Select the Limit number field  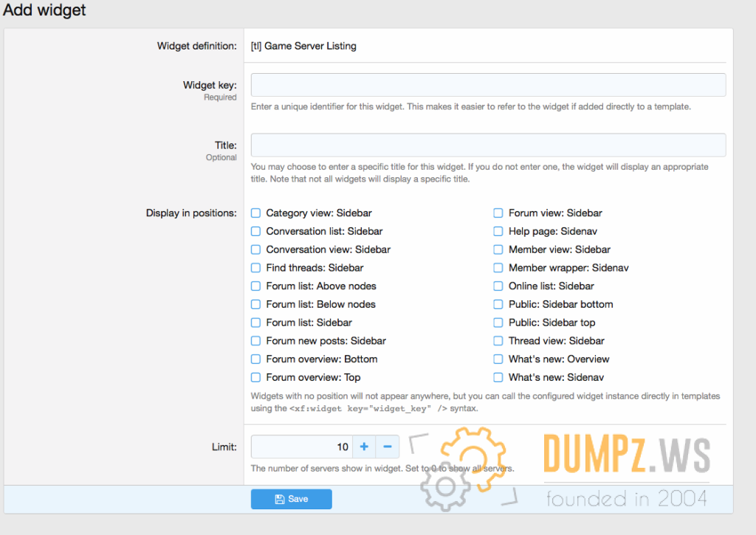pyautogui.click(x=302, y=446)
